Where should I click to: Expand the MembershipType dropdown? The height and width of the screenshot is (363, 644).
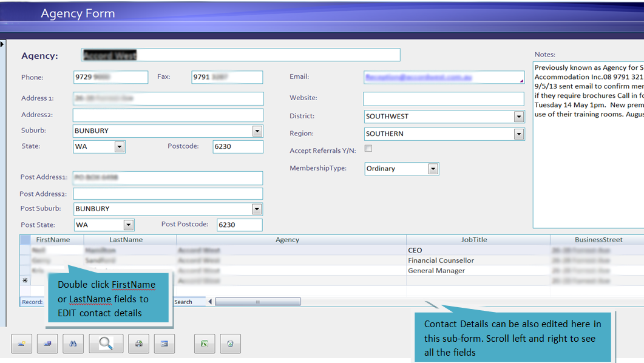pos(433,169)
